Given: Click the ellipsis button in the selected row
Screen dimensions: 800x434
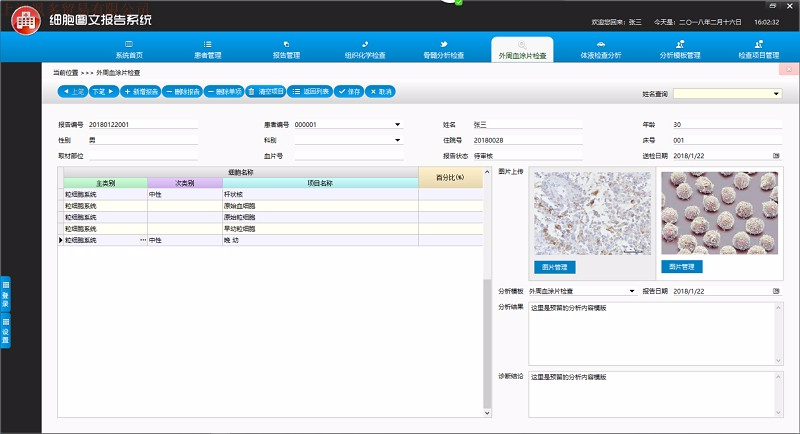Looking at the screenshot, I should [143, 240].
